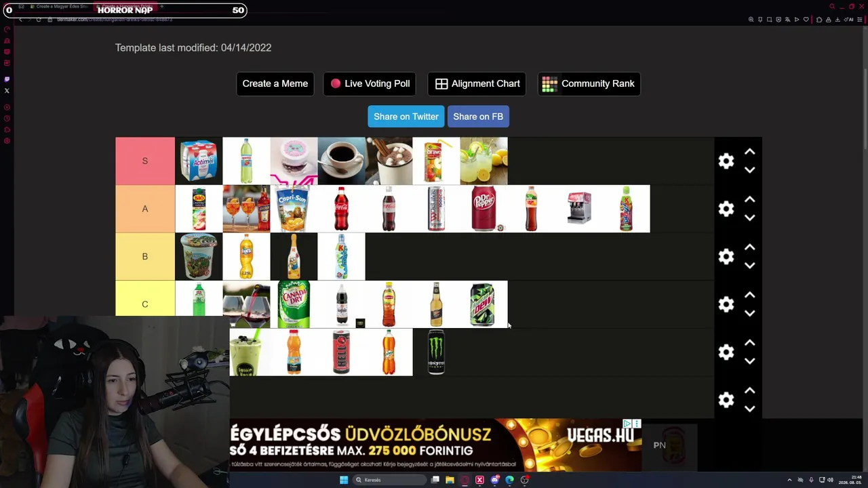Open File Explorer from the taskbar
Image resolution: width=868 pixels, height=488 pixels.
coord(450,480)
